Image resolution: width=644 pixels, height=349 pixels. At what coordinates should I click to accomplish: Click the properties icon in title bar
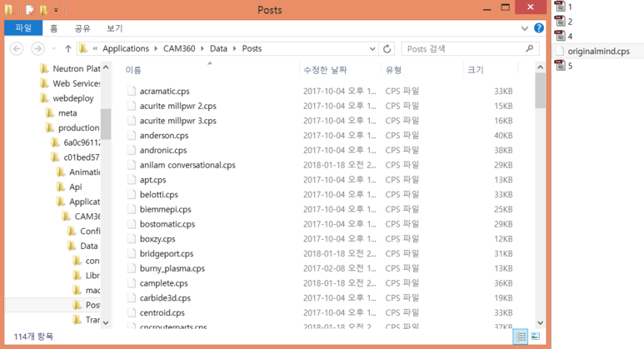[30, 9]
